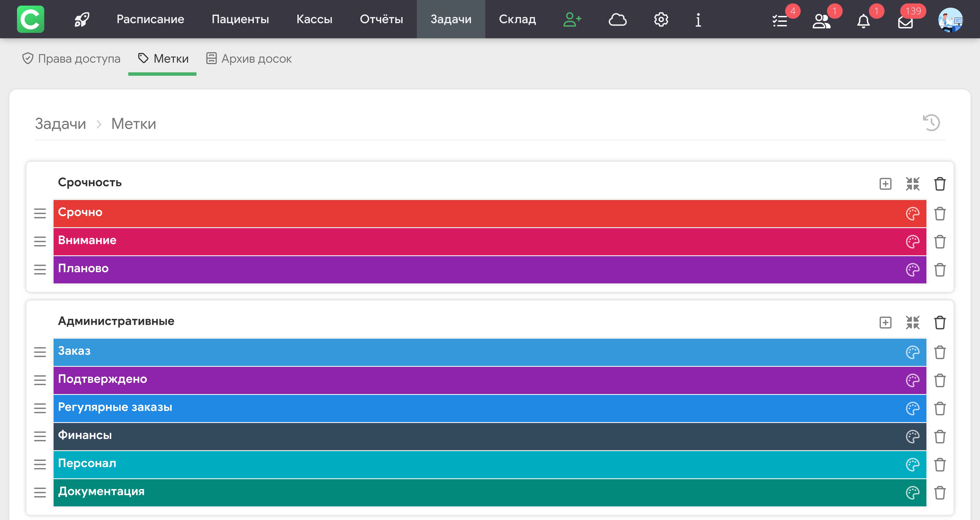This screenshot has width=980, height=520.
Task: Open the task checklist icon with badge 4
Action: point(780,21)
